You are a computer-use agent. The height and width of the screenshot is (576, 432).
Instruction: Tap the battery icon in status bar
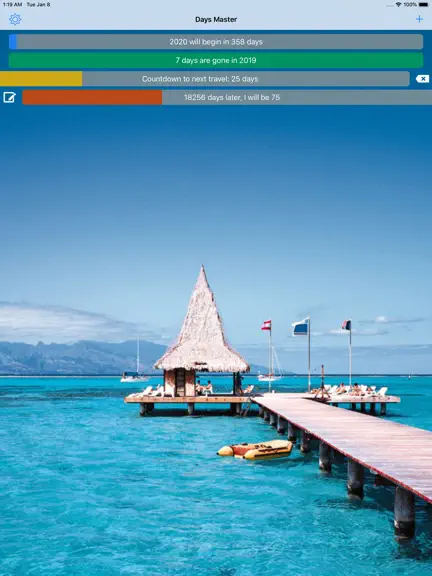(423, 4)
